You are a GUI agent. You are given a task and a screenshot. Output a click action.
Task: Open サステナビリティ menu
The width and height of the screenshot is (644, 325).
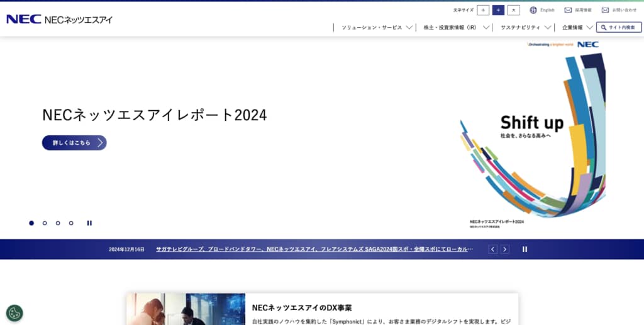[520, 28]
